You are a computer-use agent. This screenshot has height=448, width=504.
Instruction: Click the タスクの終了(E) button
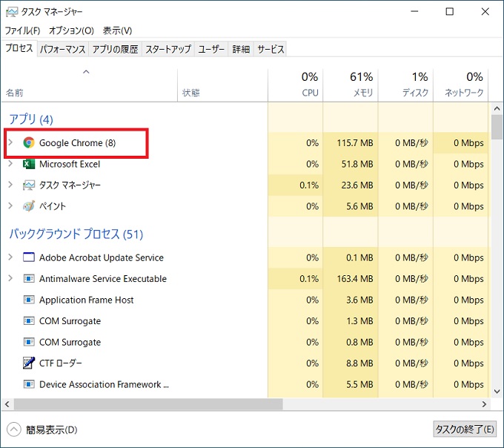(x=465, y=429)
